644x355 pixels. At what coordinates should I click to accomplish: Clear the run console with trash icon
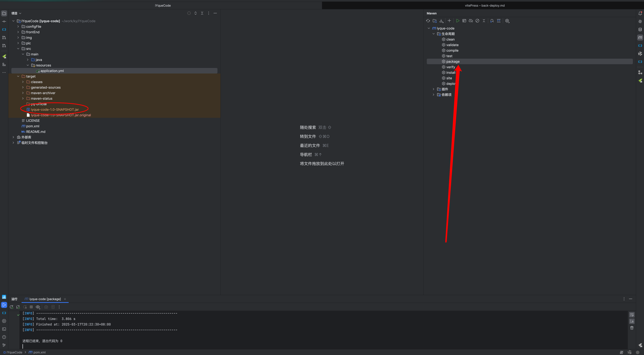coord(632,328)
